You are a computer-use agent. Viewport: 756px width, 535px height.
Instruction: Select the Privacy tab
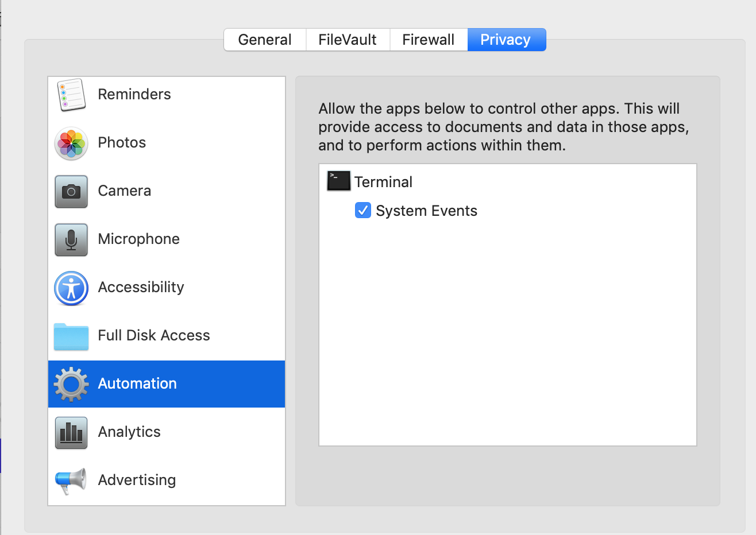click(505, 39)
